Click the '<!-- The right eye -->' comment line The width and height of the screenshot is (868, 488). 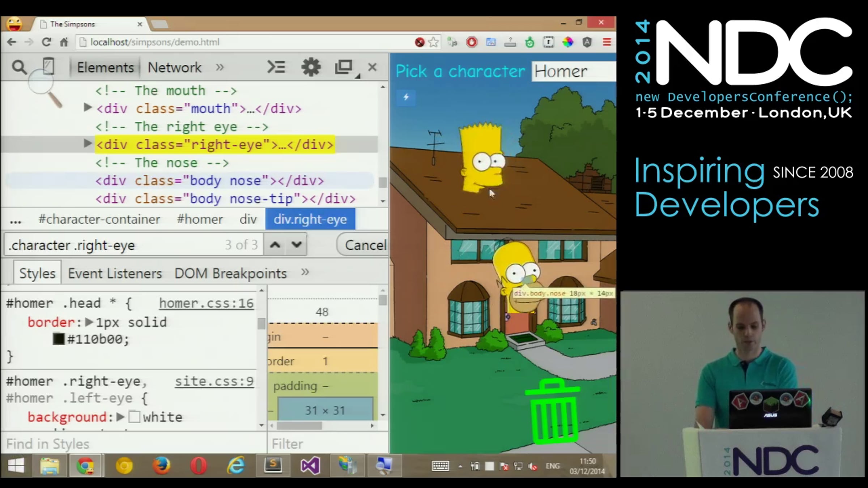tap(182, 127)
